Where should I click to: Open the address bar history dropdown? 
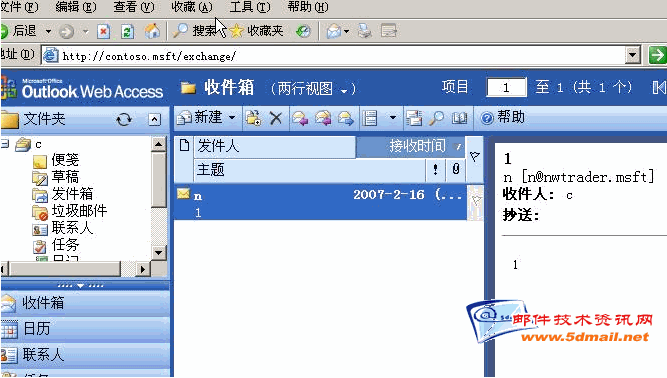coord(633,55)
